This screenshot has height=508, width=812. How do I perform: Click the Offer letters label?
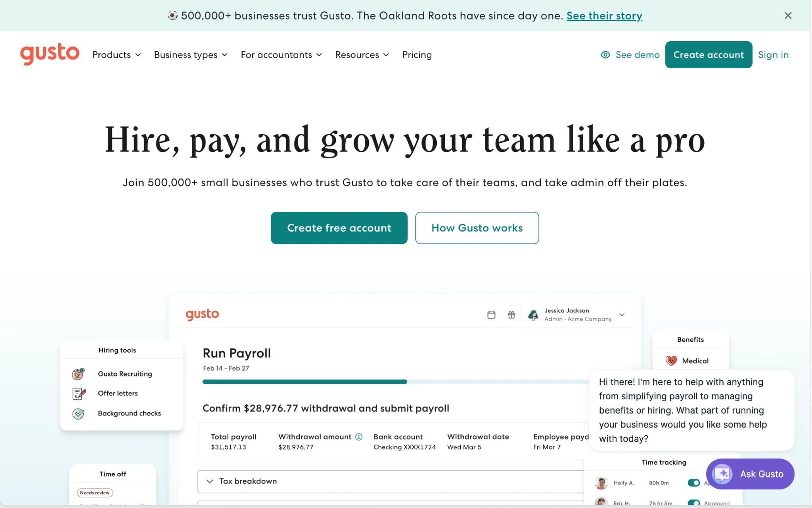(x=118, y=393)
